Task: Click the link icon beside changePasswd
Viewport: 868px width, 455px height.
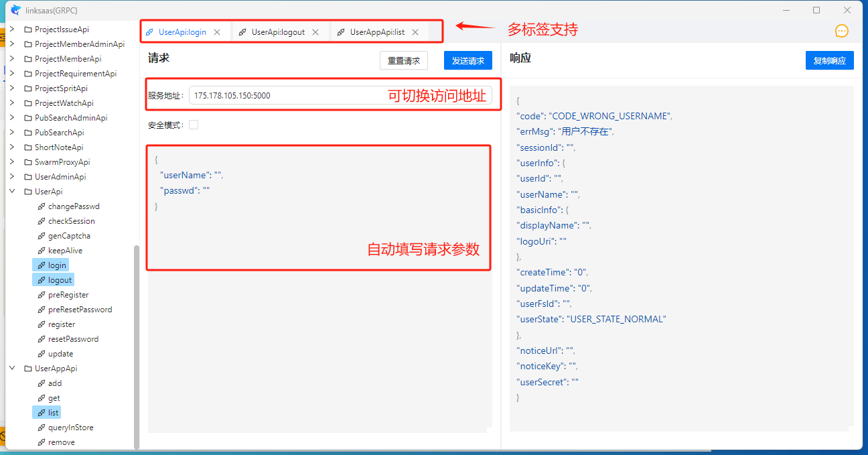Action: [42, 206]
